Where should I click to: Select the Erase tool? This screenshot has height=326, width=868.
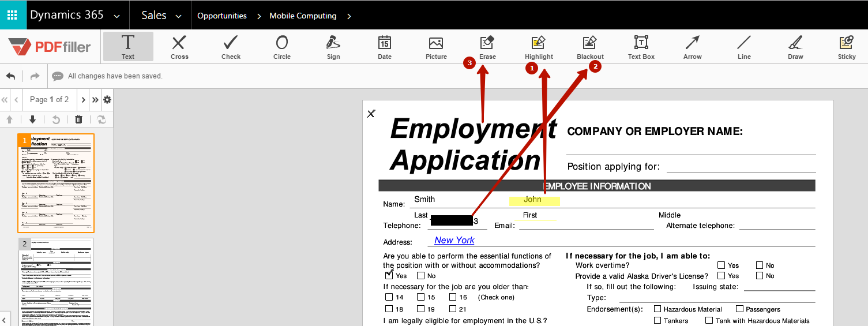click(487, 46)
